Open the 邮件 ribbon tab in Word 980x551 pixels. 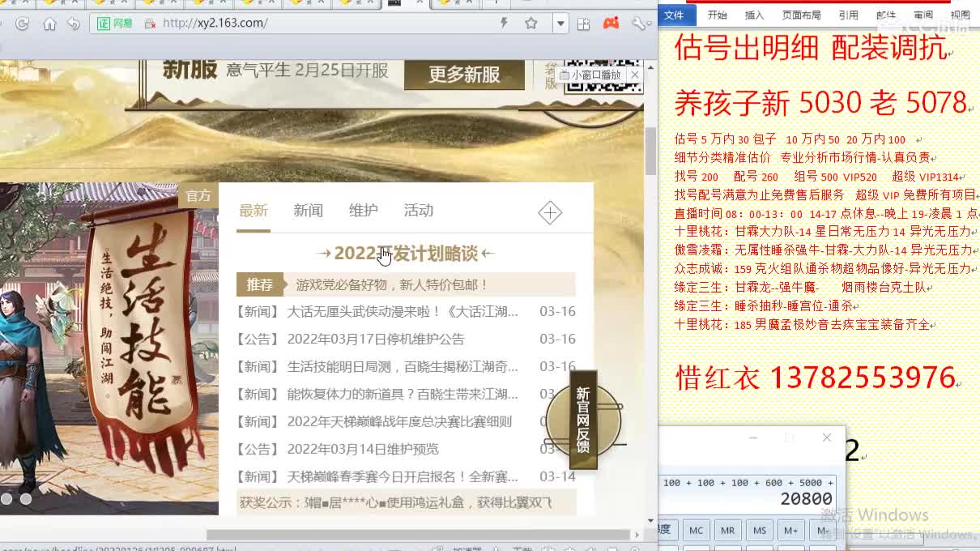point(886,15)
